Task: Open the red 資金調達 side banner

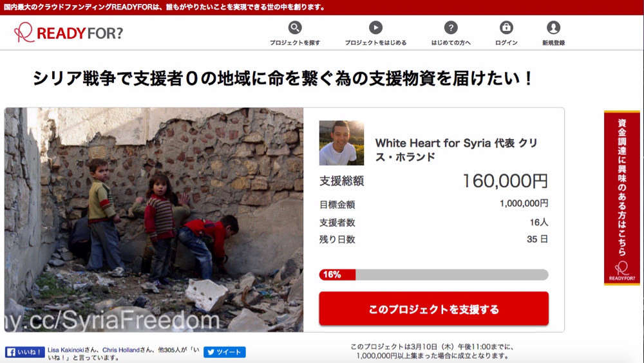Action: 622,198
